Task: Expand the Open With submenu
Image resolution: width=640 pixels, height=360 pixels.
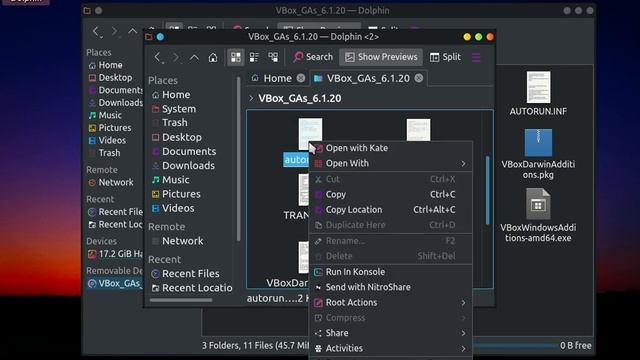Action: click(391, 163)
